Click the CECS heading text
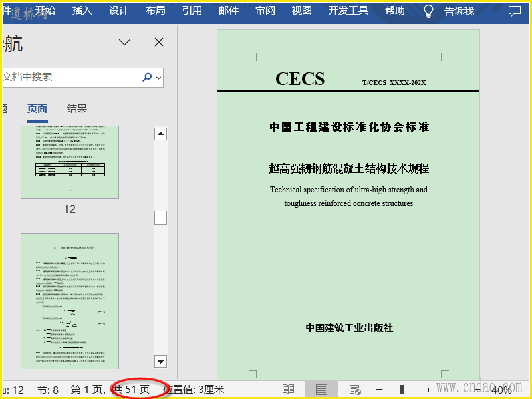The height and width of the screenshot is (399, 532). pyautogui.click(x=300, y=78)
